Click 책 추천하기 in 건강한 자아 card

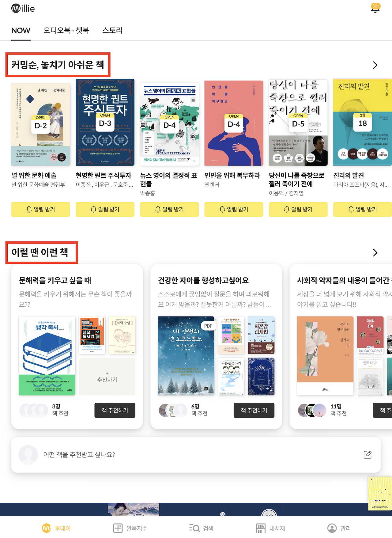(x=254, y=410)
